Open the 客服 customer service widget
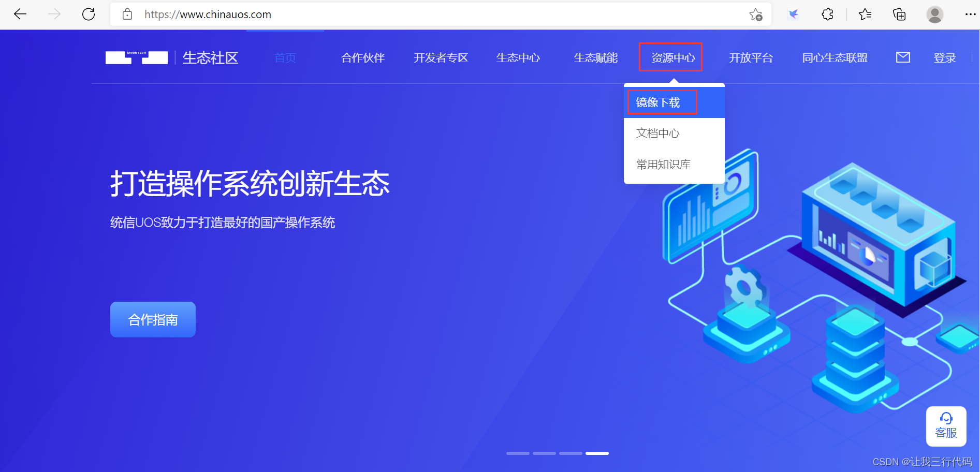This screenshot has height=472, width=980. pyautogui.click(x=946, y=426)
